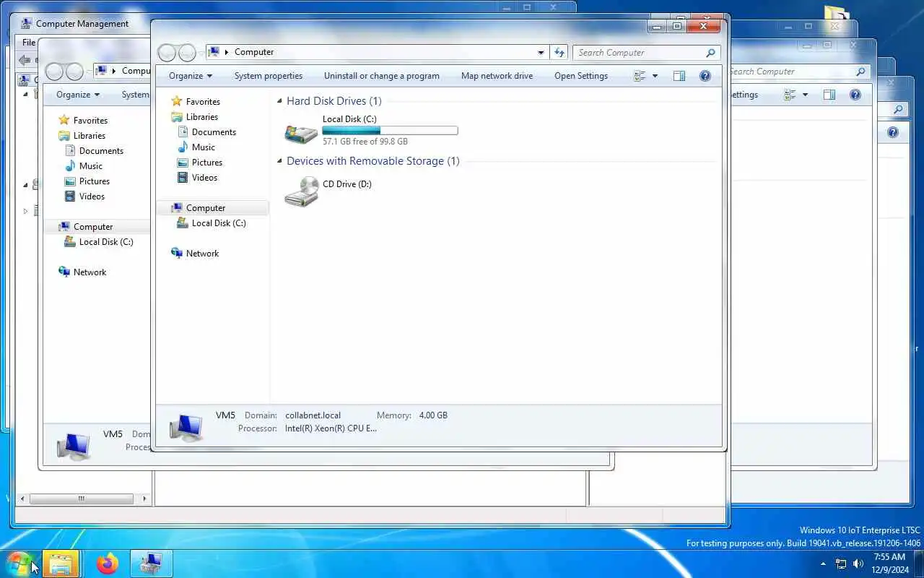Show hidden tray icons
Screen dimensions: 924x578
tap(823, 564)
